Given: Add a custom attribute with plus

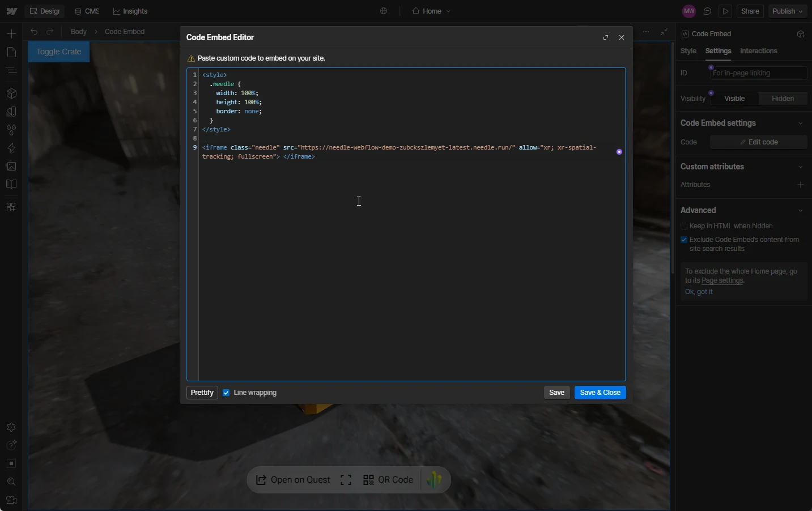Looking at the screenshot, I should (x=801, y=185).
